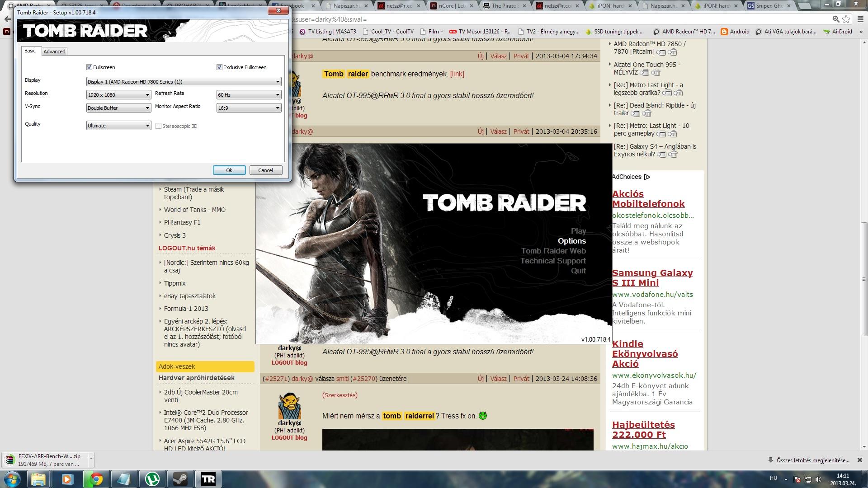Click Tomb Raider TR taskbar icon
The width and height of the screenshot is (868, 488).
208,479
